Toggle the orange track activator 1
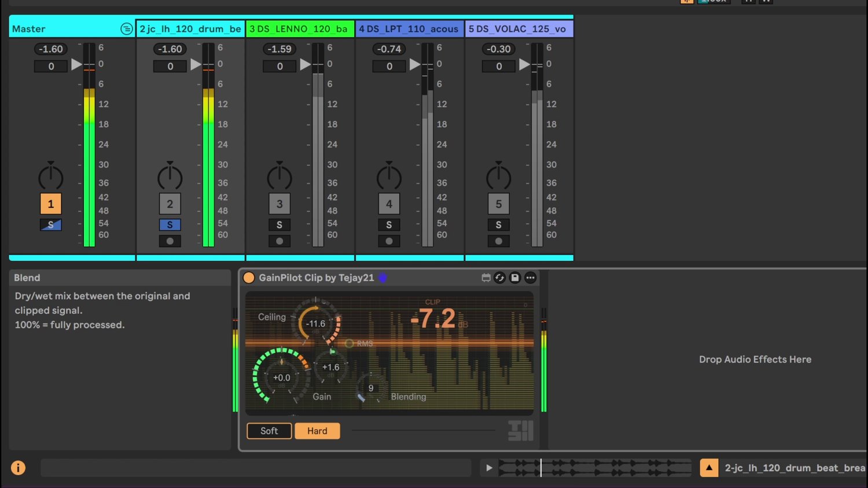 coord(51,204)
